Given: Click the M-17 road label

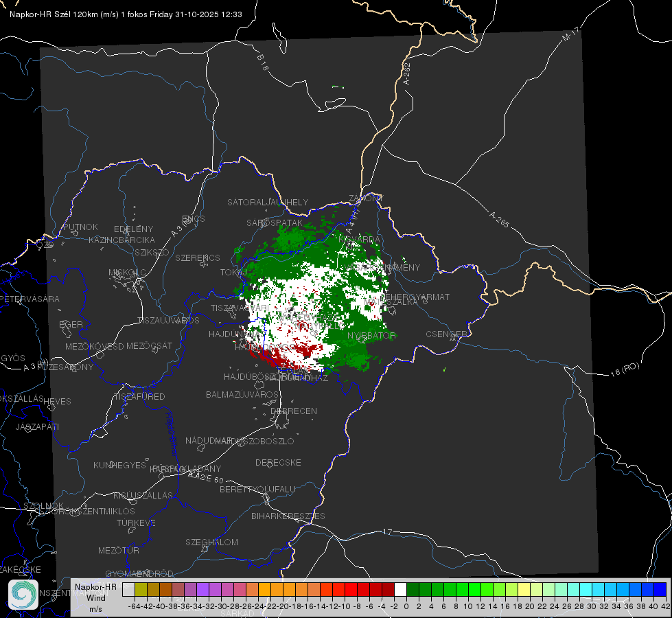Looking at the screenshot, I should click(x=570, y=34).
